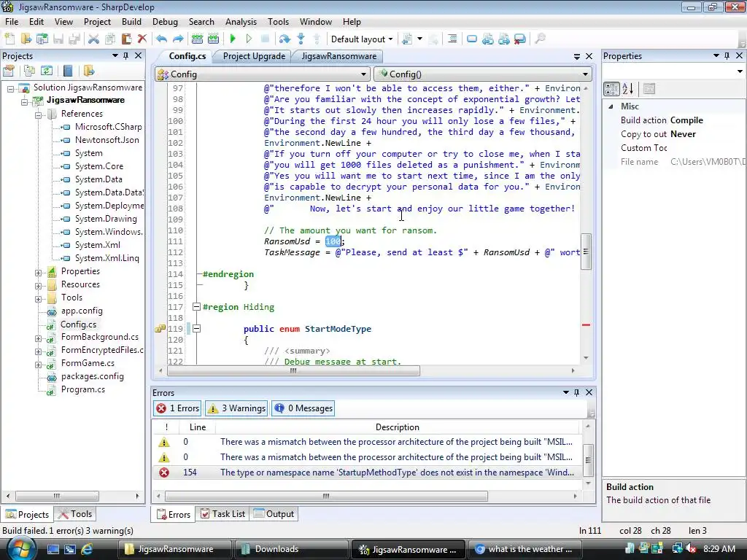
Task: Expand the Resources folder node
Action: [x=38, y=286]
